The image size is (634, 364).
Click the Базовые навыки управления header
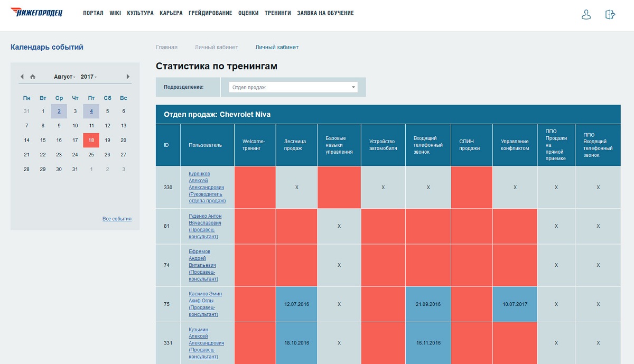pos(339,145)
